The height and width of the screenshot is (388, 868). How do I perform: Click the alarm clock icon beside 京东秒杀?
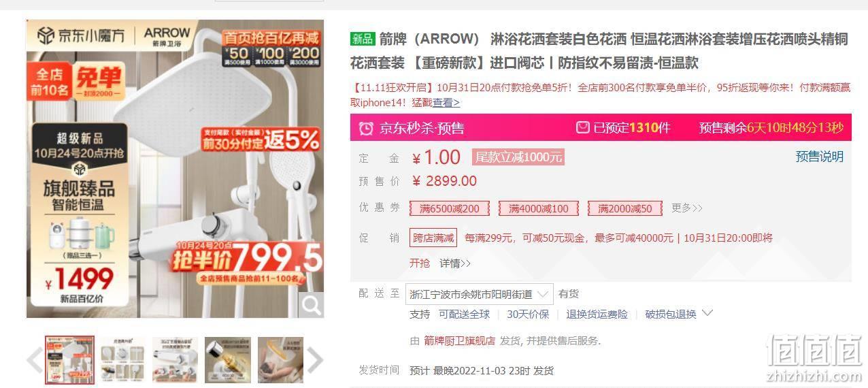(x=366, y=128)
